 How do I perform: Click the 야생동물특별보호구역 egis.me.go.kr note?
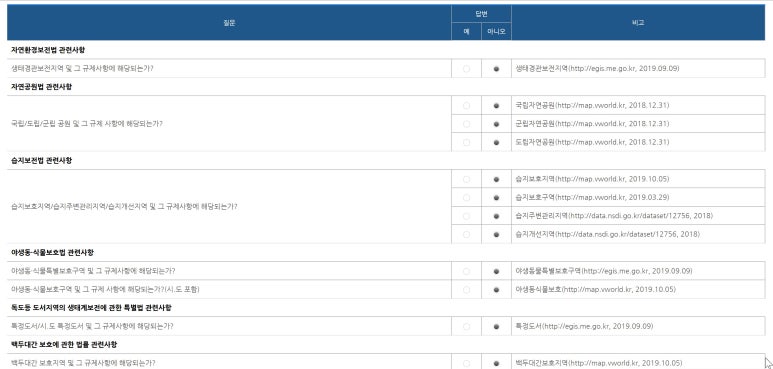pos(604,271)
